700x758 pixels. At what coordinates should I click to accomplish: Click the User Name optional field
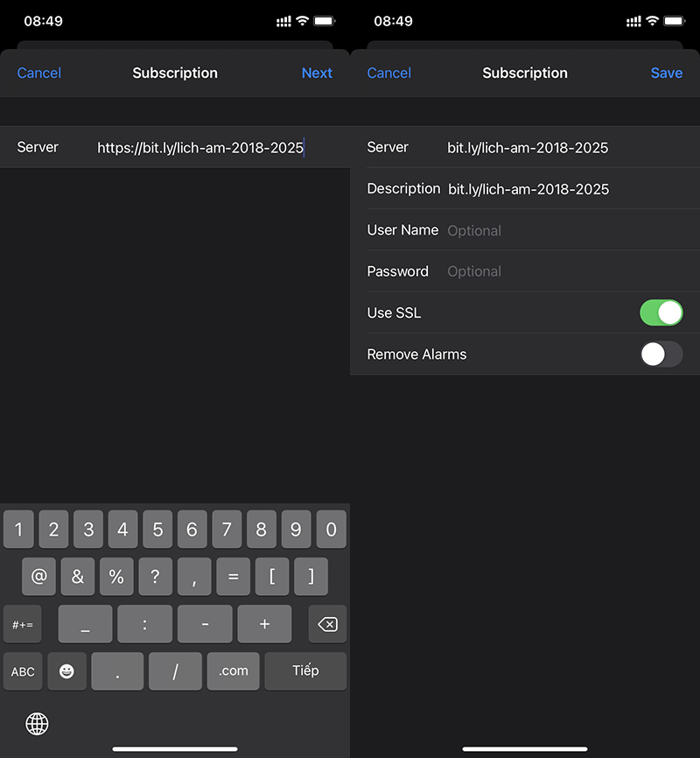click(560, 230)
